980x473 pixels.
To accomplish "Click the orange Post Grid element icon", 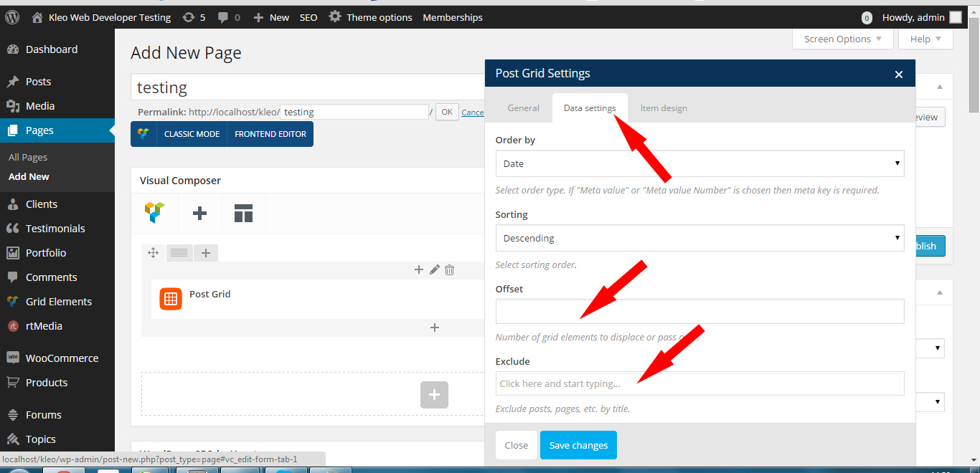I will tap(171, 299).
